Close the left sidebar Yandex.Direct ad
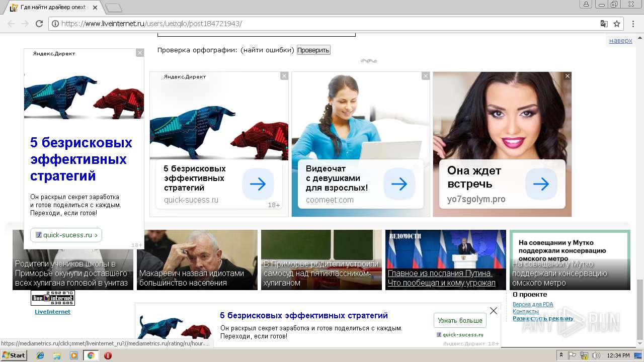 tap(140, 53)
